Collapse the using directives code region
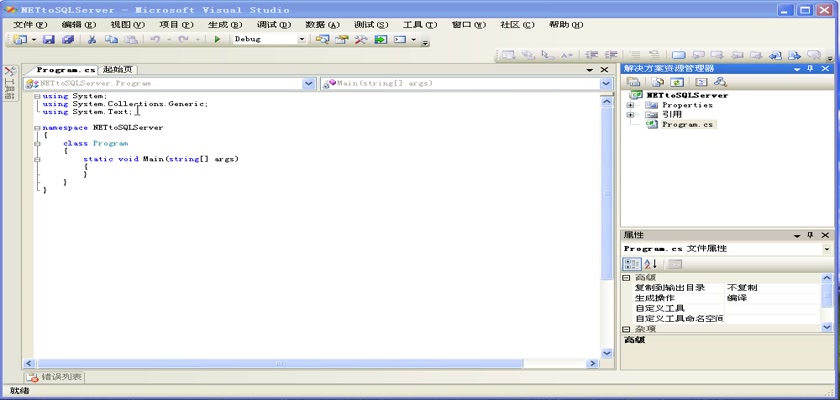The height and width of the screenshot is (400, 840). pos(37,96)
